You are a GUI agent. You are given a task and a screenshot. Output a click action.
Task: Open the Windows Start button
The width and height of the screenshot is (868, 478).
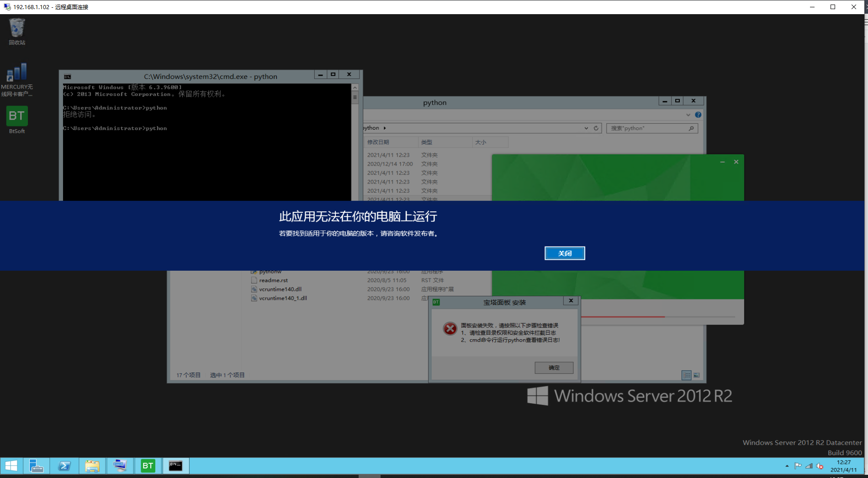pos(11,466)
